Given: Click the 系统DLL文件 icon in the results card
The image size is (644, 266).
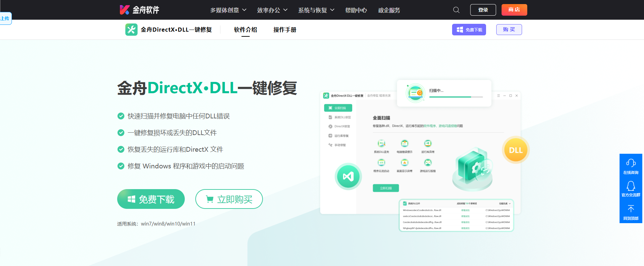Looking at the screenshot, I should point(405,203).
